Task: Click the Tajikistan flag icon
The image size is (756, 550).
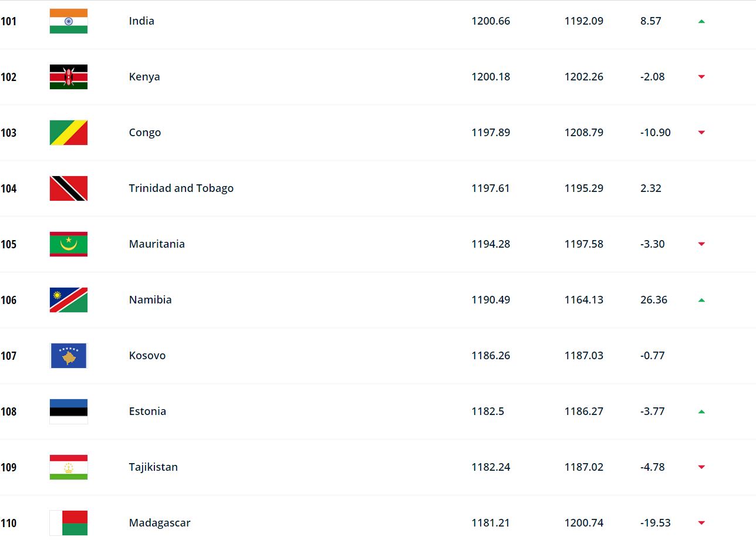Action: click(x=69, y=467)
